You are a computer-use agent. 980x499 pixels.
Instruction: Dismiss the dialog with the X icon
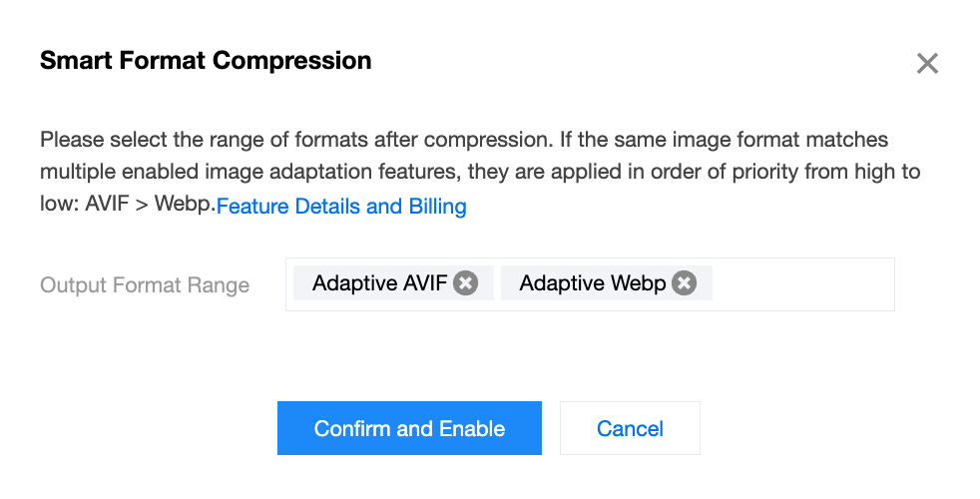927,64
